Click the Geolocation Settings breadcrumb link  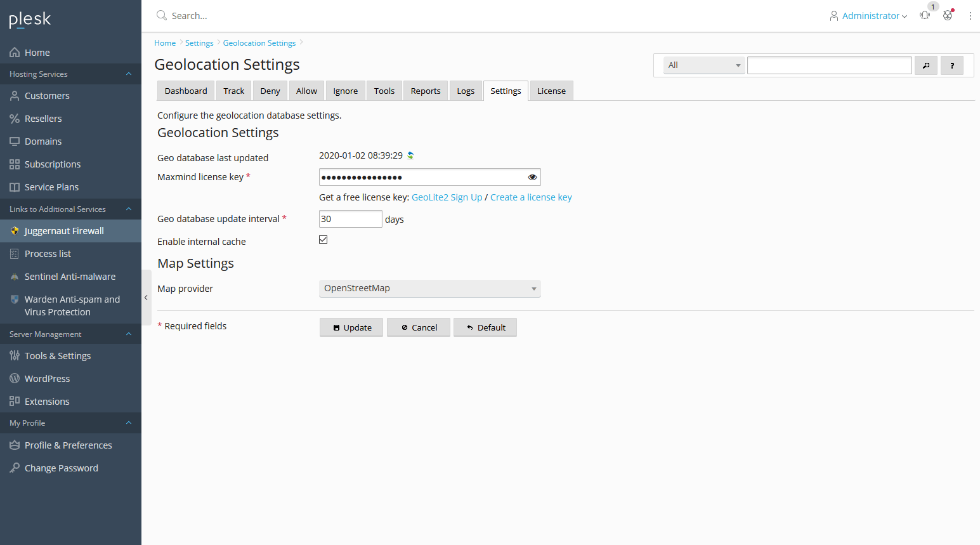click(259, 43)
